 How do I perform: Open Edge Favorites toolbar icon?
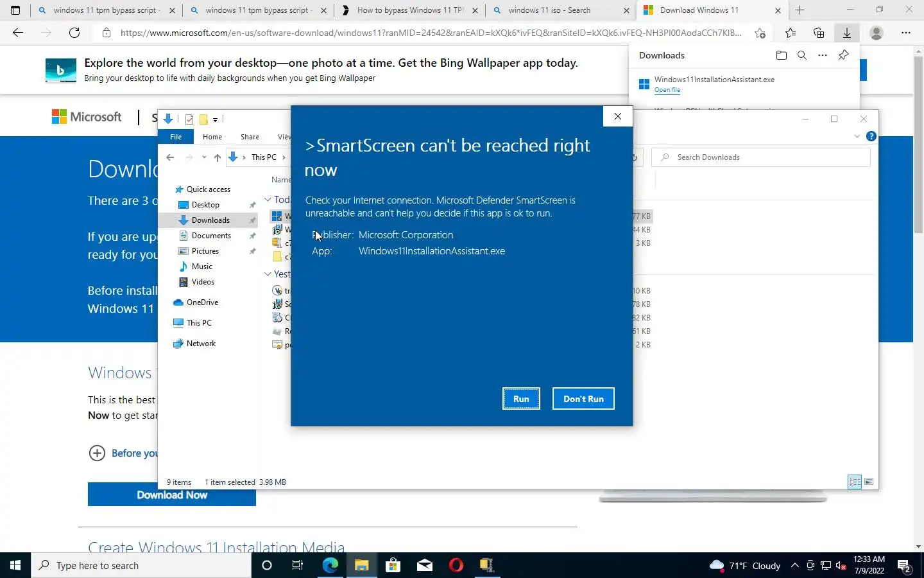coord(791,33)
